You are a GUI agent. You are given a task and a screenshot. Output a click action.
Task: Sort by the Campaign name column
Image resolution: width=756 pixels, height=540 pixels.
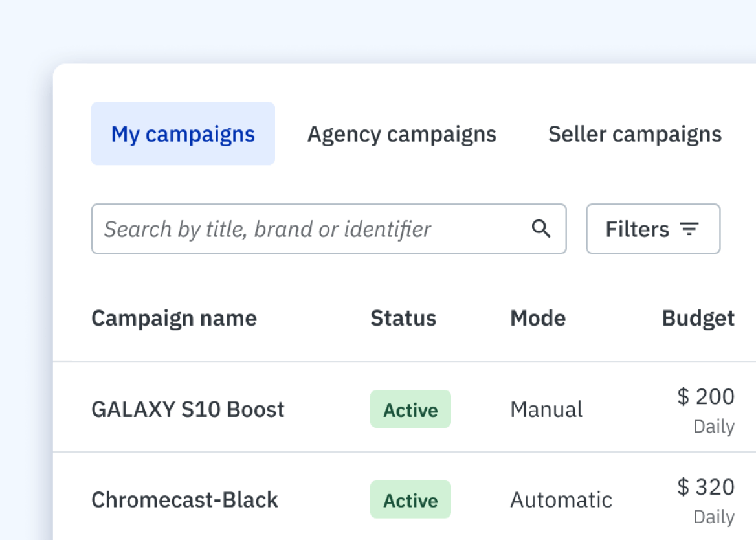tap(173, 318)
